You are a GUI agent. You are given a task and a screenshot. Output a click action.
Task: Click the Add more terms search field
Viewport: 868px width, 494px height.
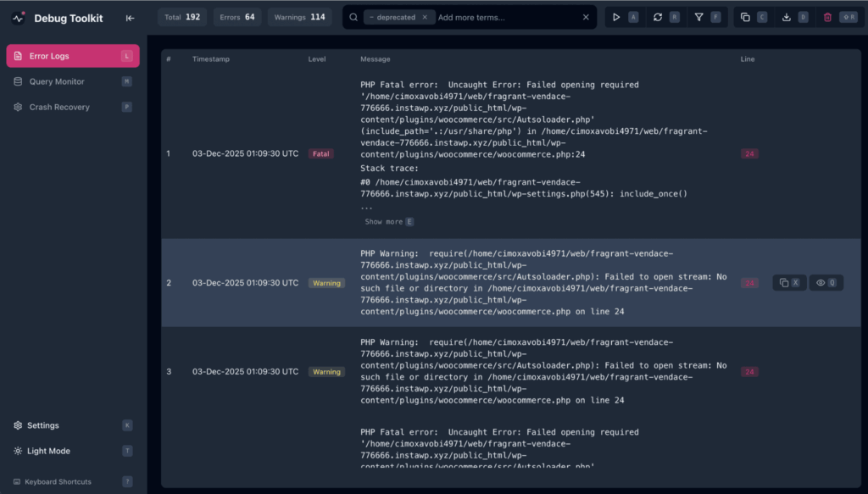click(x=479, y=16)
